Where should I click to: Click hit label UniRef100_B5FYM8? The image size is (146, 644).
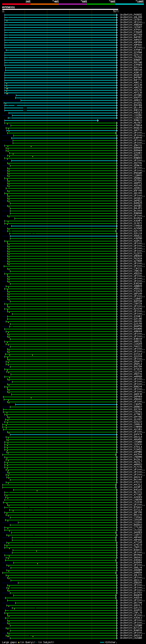coord(131,191)
